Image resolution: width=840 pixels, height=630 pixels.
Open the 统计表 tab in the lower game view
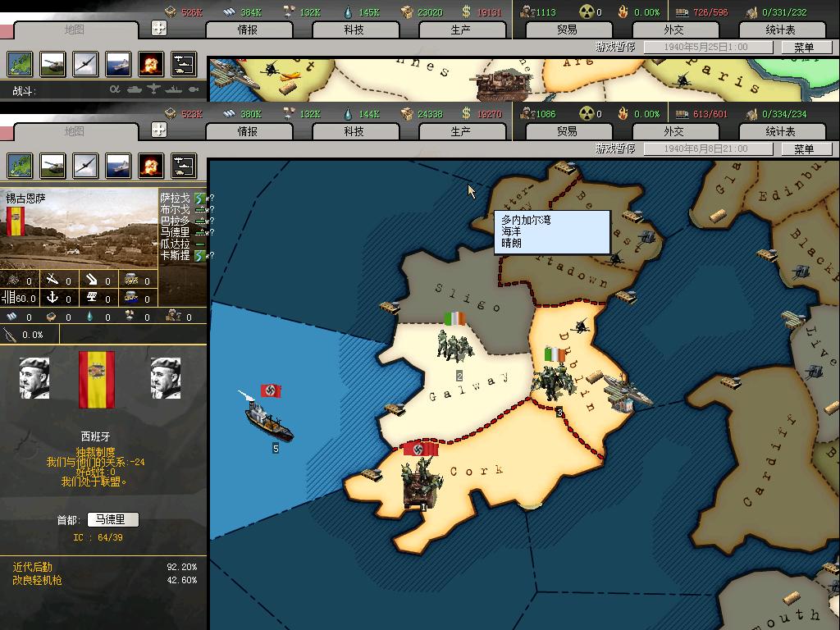coord(781,132)
